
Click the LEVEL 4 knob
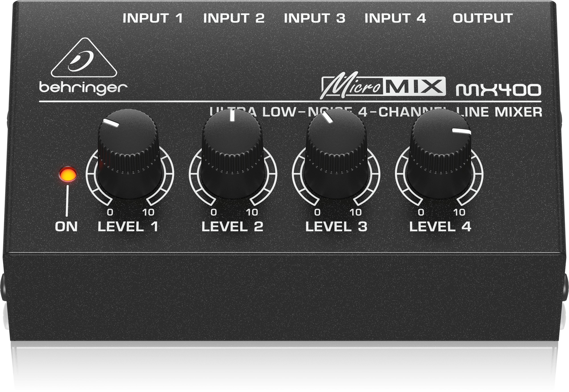[x=440, y=154]
